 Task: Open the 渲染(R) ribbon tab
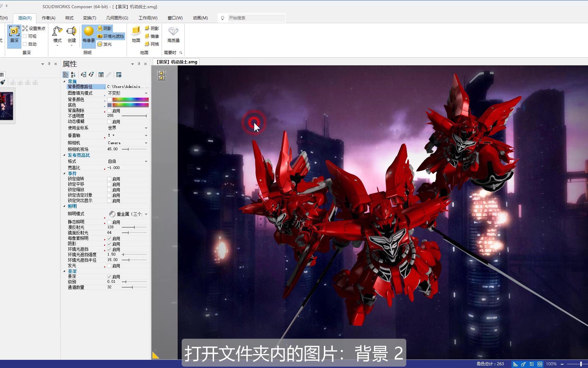pos(25,18)
